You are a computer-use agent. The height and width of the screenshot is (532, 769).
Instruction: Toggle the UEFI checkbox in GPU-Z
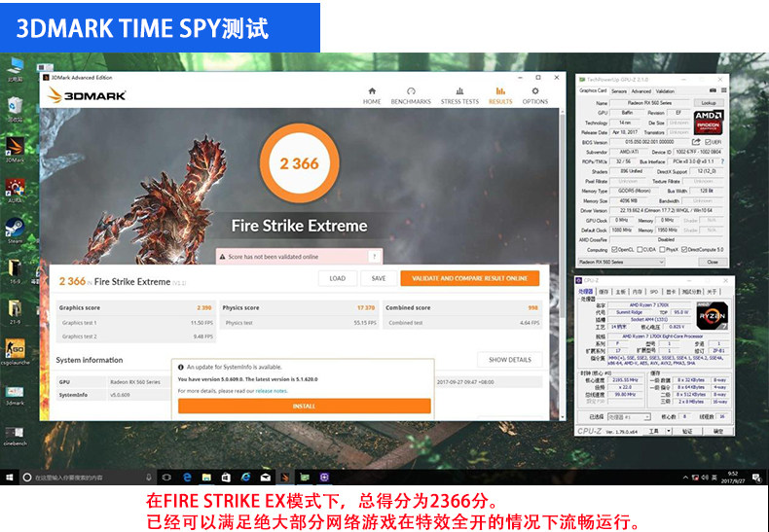(x=708, y=142)
